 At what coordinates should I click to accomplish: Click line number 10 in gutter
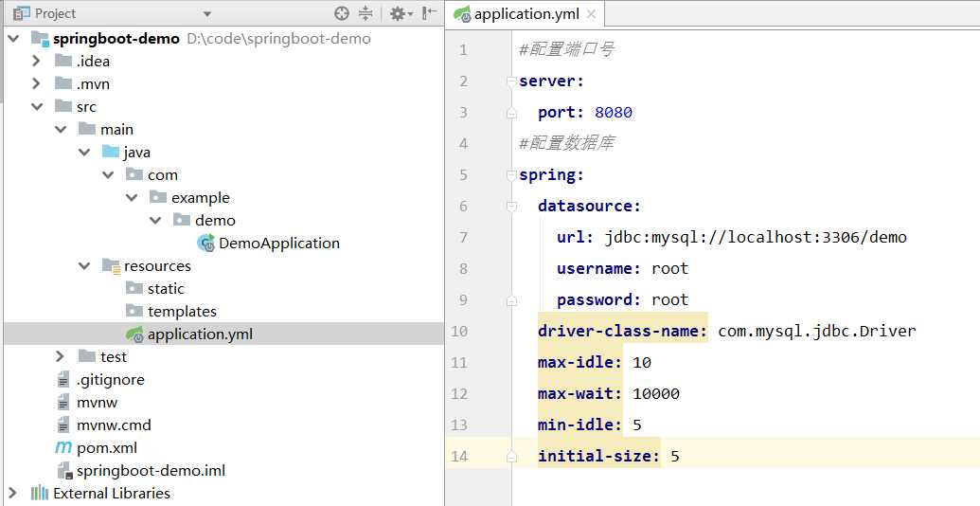(458, 331)
